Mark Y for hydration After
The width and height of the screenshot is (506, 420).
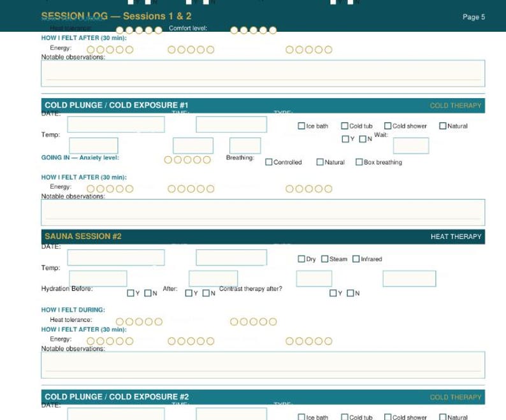[189, 293]
